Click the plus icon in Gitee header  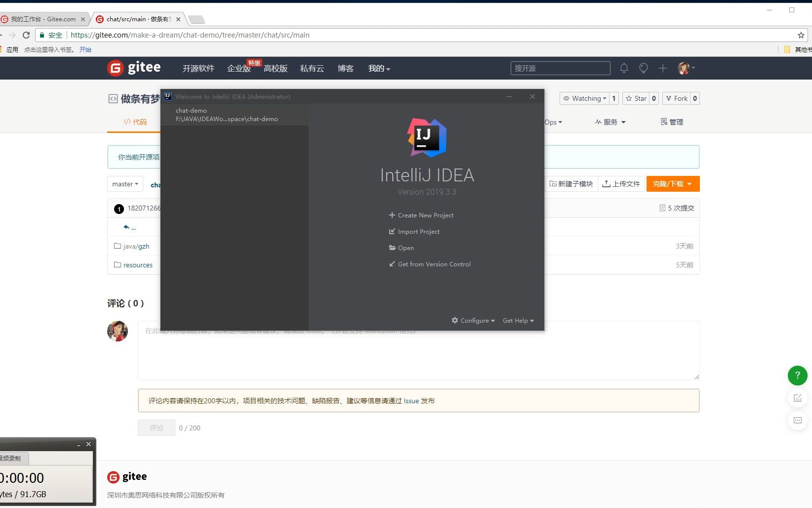(x=663, y=68)
